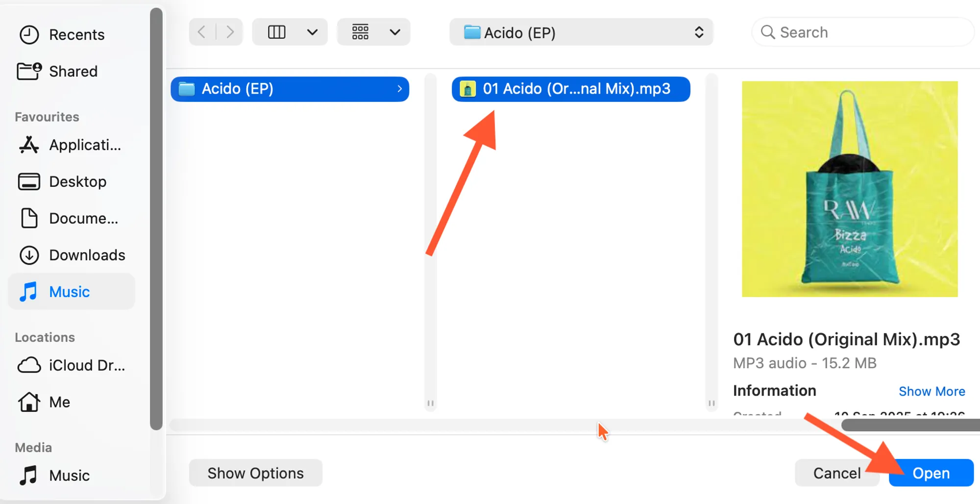
Task: Select the Acido (EP) folder row
Action: coord(290,89)
